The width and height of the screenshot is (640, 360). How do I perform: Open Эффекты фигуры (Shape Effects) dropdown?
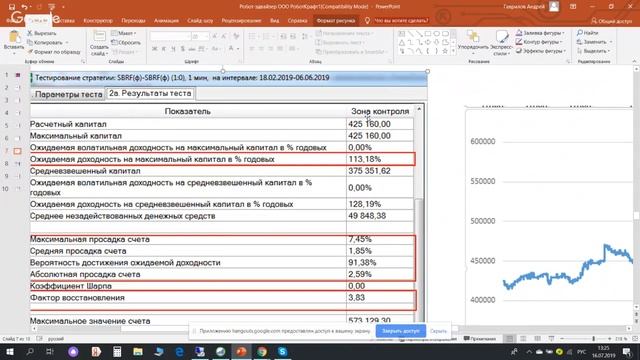click(540, 51)
